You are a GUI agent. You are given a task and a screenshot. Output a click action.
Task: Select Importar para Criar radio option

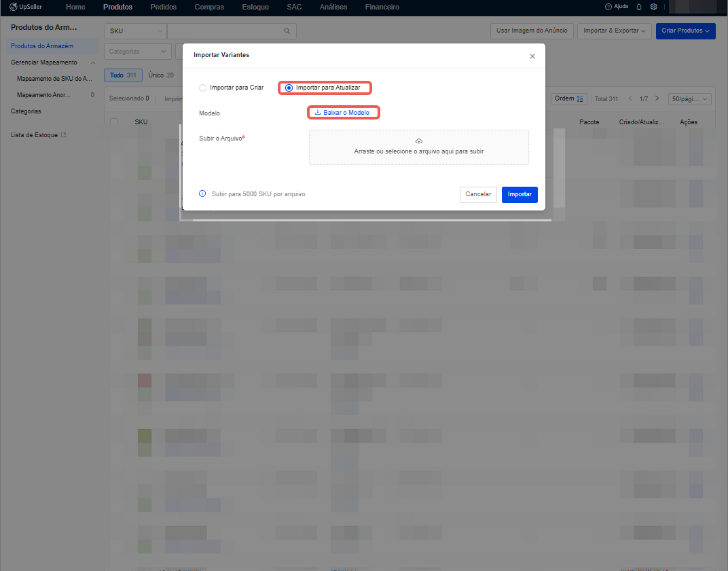click(x=202, y=88)
